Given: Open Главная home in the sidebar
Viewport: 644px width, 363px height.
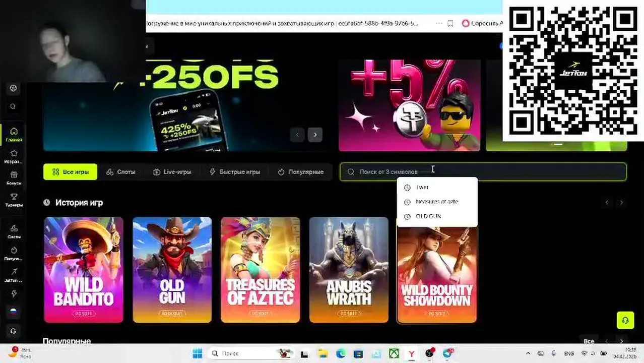Looking at the screenshot, I should pyautogui.click(x=14, y=135).
